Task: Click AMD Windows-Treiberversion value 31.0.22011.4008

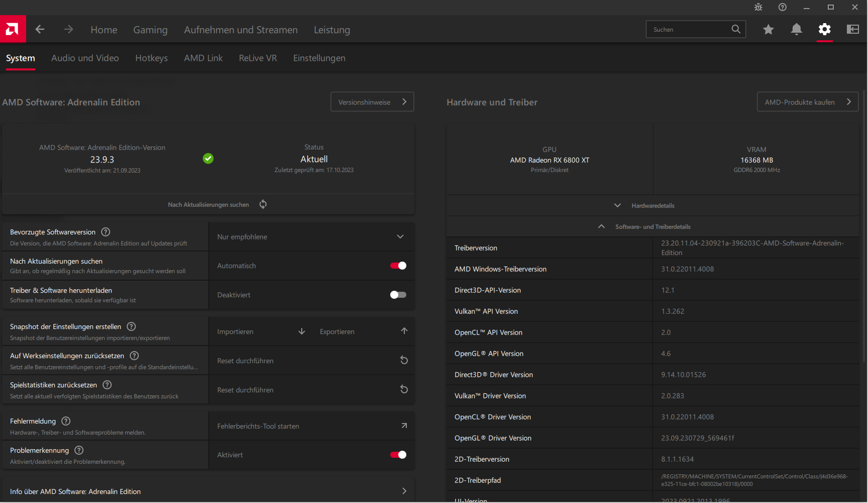Action: click(687, 269)
